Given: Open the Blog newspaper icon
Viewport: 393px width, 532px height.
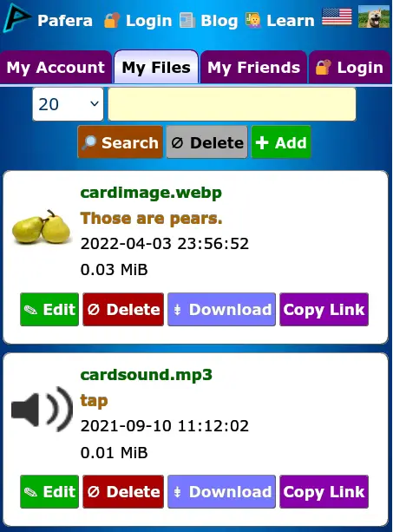Looking at the screenshot, I should [187, 20].
